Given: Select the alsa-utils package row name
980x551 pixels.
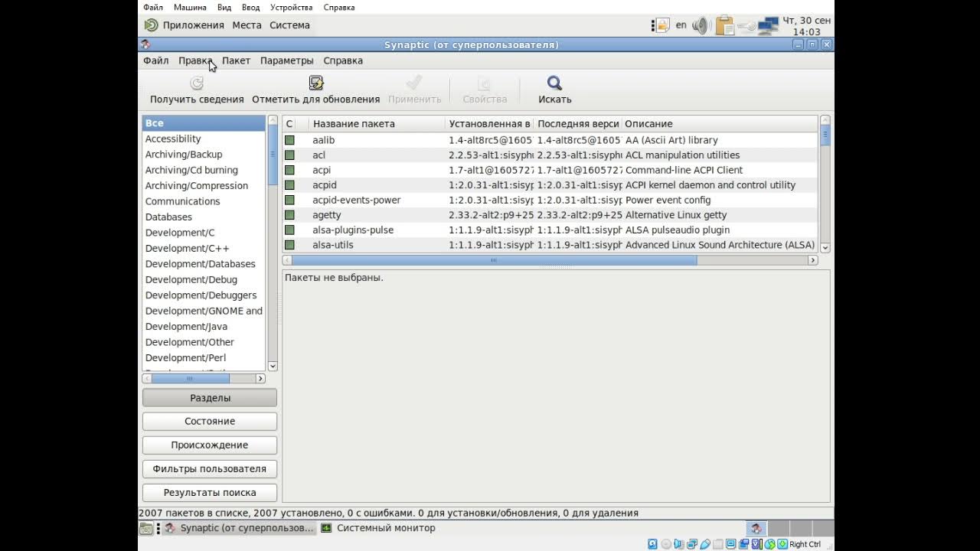Looking at the screenshot, I should 333,245.
